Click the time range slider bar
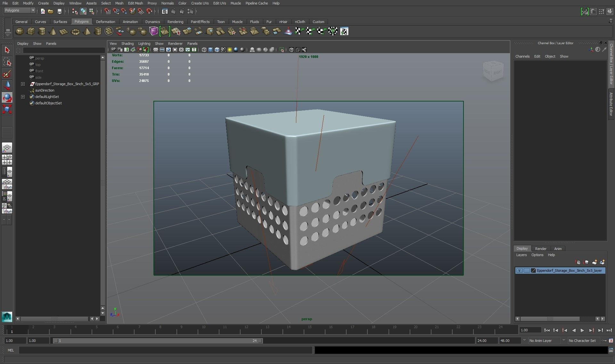 (x=158, y=341)
